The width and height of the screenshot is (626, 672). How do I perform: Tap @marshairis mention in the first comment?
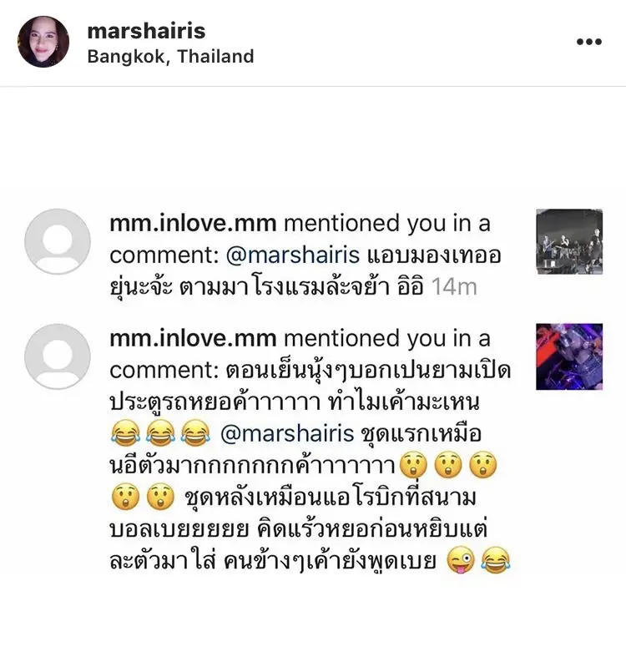point(292,255)
